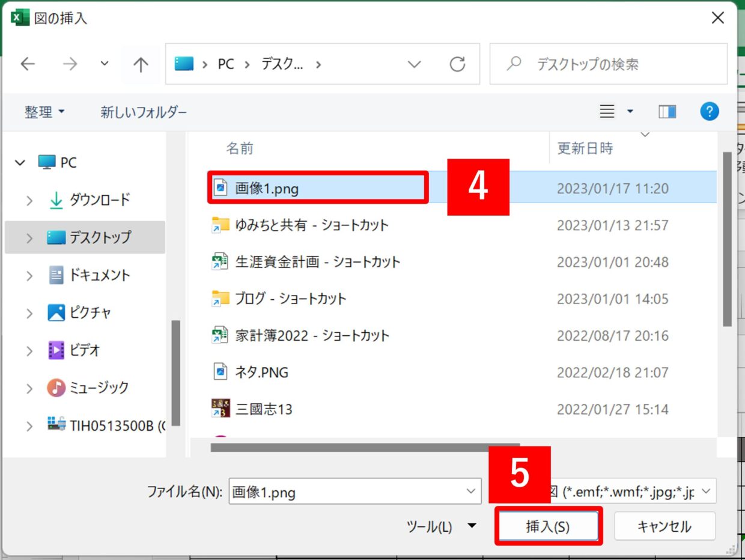Click the 2023/01/17 11:20 date cell
745x560 pixels.
pyautogui.click(x=613, y=189)
